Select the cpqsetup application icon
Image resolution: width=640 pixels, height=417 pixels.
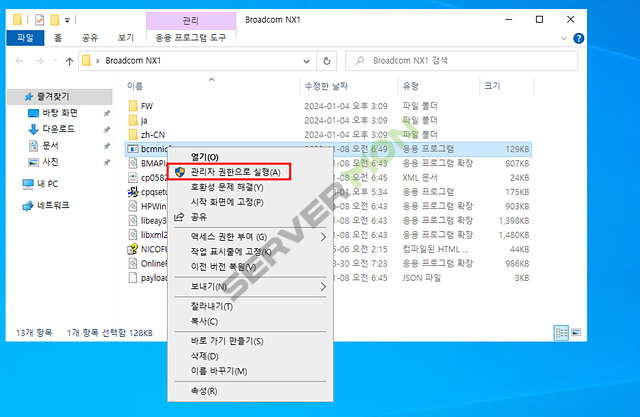click(133, 192)
